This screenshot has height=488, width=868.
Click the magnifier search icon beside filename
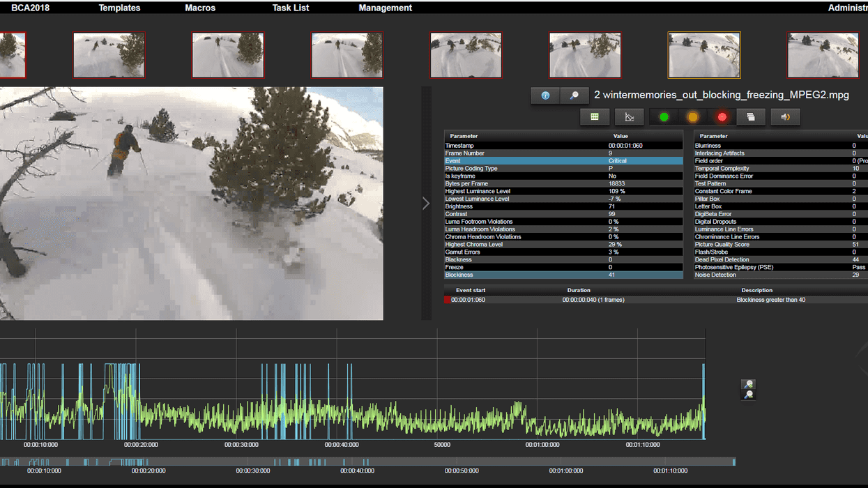[x=574, y=96]
